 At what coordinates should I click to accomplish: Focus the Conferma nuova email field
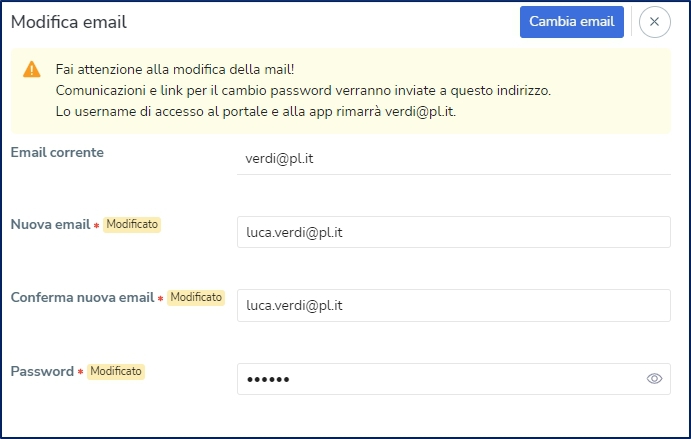(x=454, y=305)
